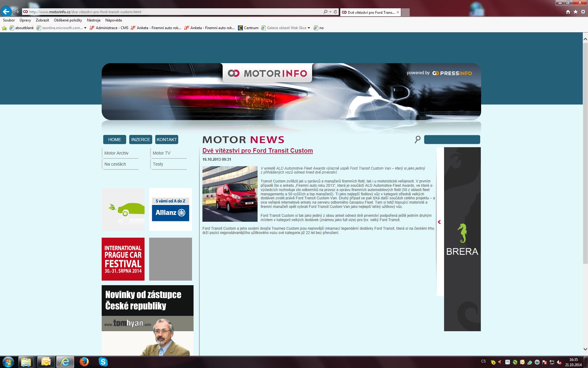Open the aboutblank favorite
Viewport: 588px width, 368px height.
point(22,28)
